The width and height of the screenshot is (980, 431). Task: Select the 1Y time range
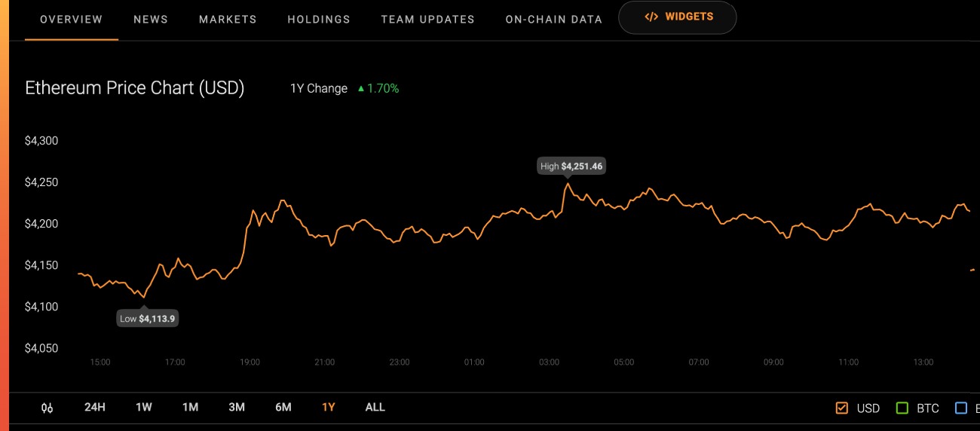[329, 408]
